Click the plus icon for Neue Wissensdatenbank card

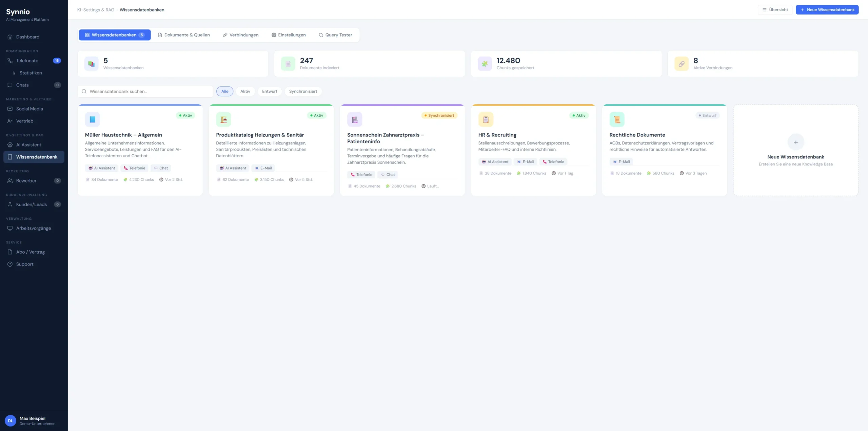tap(795, 142)
